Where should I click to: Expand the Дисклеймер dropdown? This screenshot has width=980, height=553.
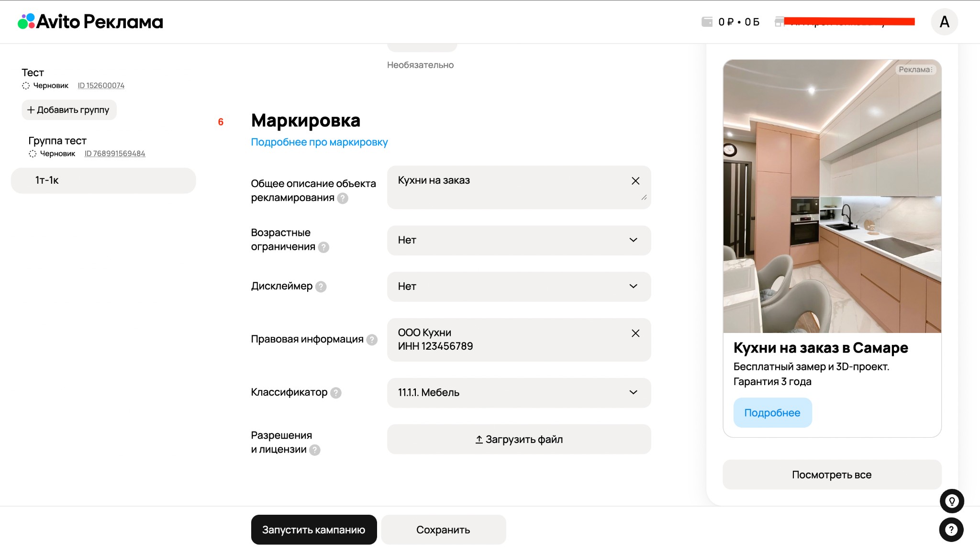click(519, 287)
